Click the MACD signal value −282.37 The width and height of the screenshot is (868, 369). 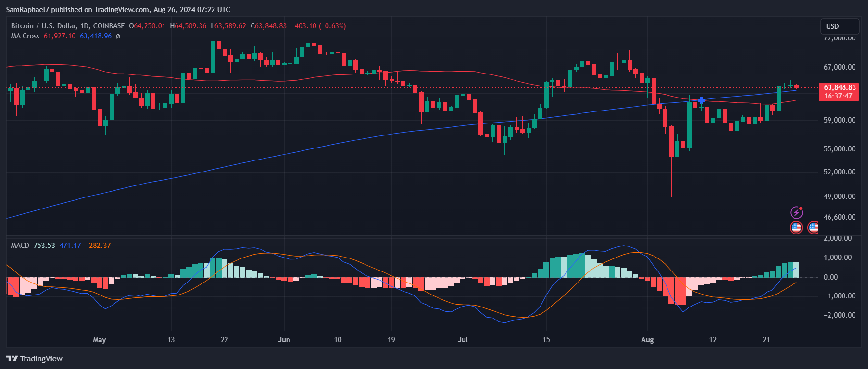[98, 246]
